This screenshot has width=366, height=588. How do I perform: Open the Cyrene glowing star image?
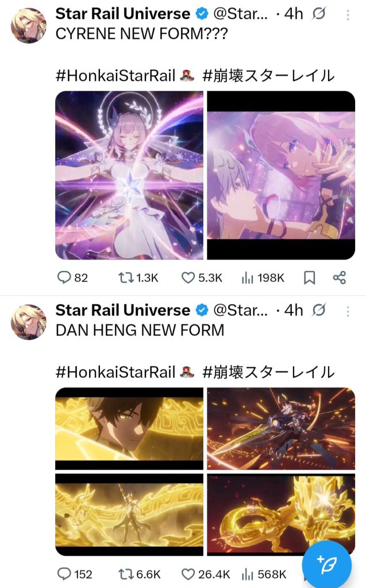click(129, 175)
